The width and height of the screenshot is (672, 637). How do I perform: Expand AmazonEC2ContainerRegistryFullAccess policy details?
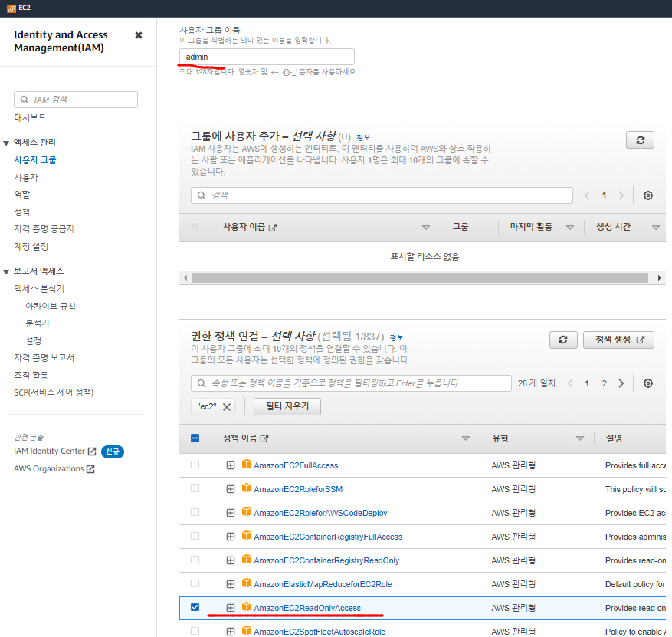click(231, 537)
